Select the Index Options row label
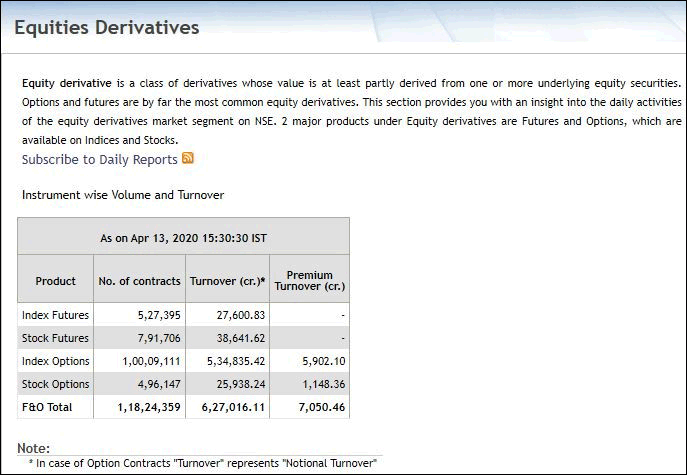Viewport: 687px width, 475px height. (56, 361)
